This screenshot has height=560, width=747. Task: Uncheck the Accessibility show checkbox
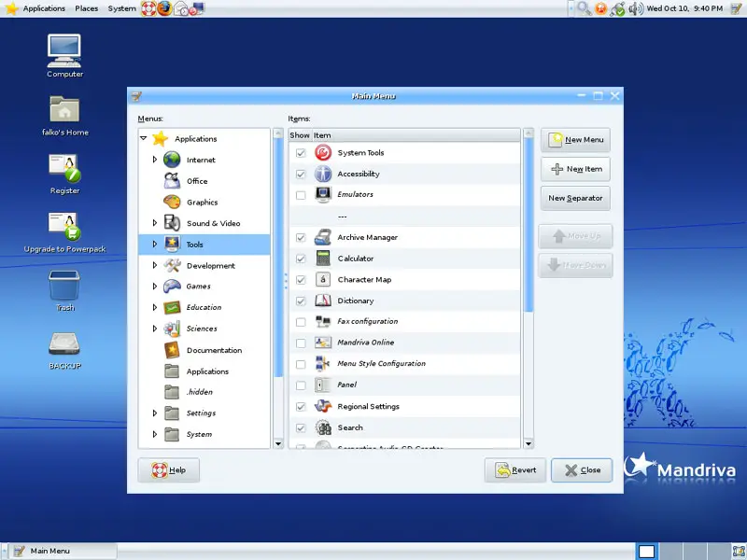(301, 174)
